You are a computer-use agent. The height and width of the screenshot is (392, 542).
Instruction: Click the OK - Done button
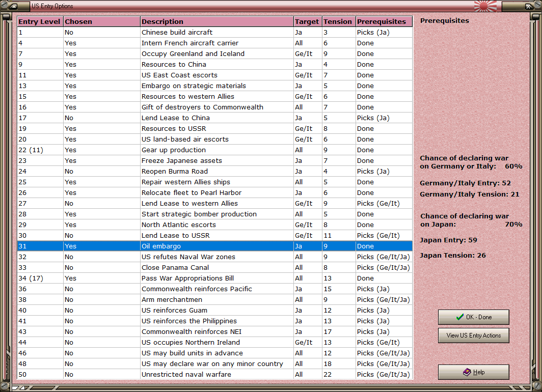[x=474, y=317]
